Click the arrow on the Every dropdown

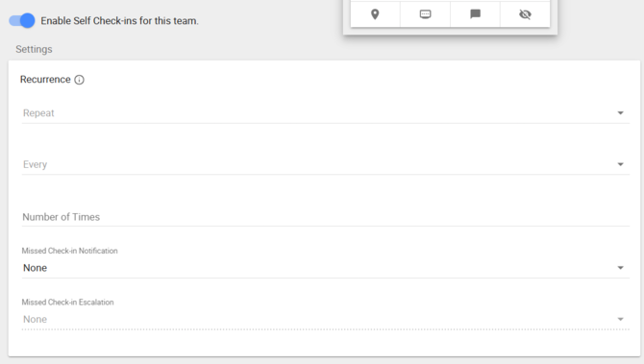click(x=620, y=164)
